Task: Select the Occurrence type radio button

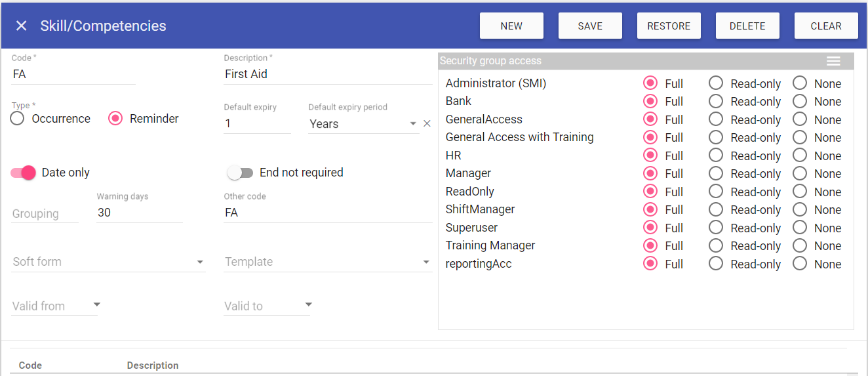Action: click(x=18, y=119)
